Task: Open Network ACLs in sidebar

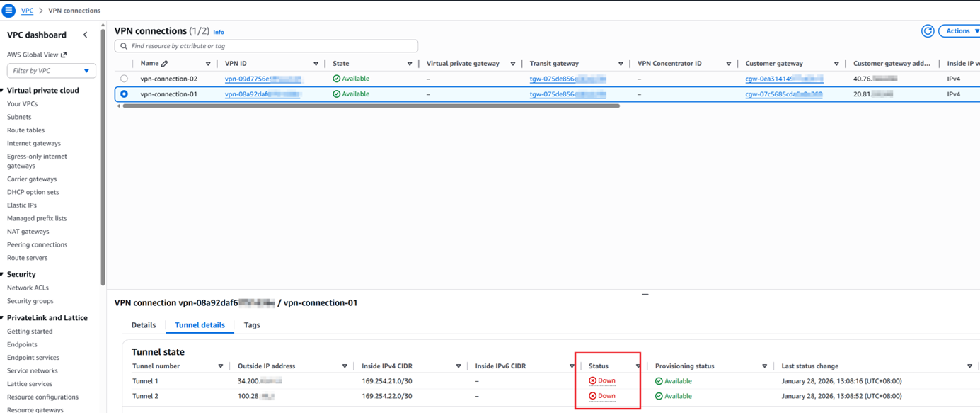Action: click(28, 288)
